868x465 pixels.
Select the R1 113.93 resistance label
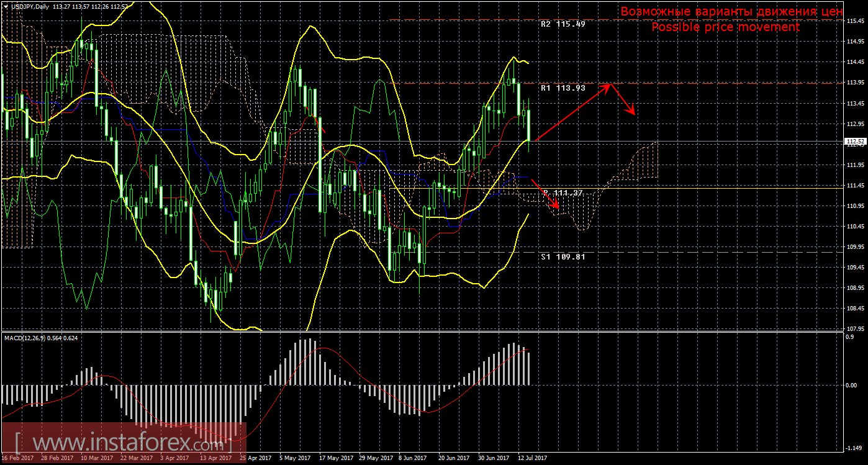(x=563, y=88)
